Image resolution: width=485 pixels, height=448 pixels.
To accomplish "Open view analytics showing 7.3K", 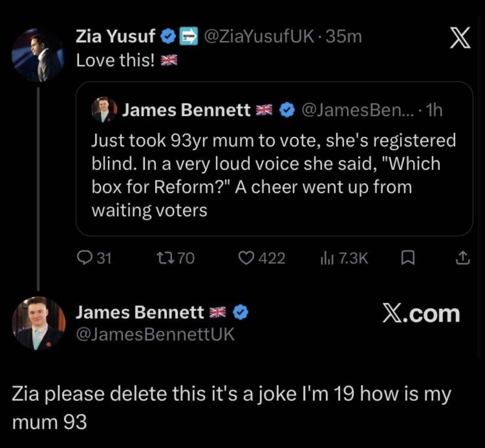I will point(325,258).
